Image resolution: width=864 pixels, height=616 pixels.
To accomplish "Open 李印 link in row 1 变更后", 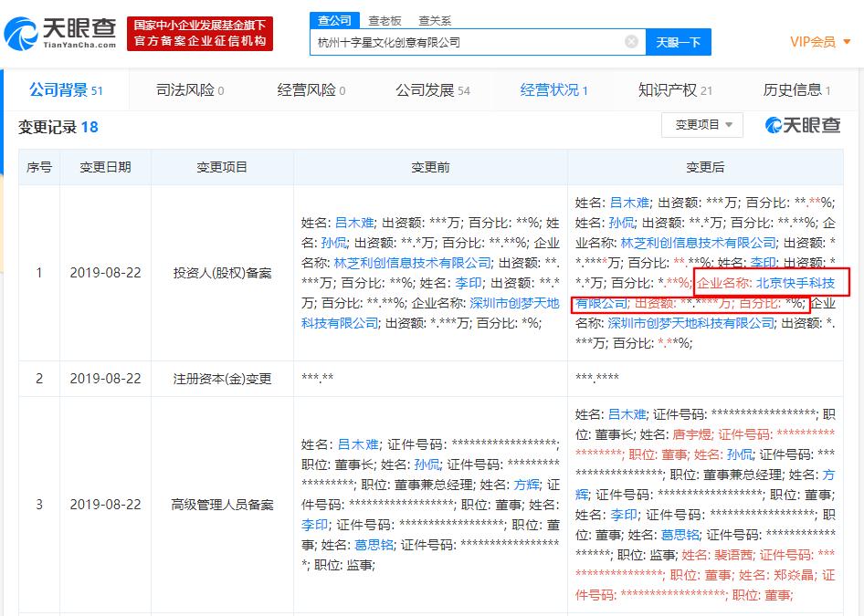I will [764, 263].
